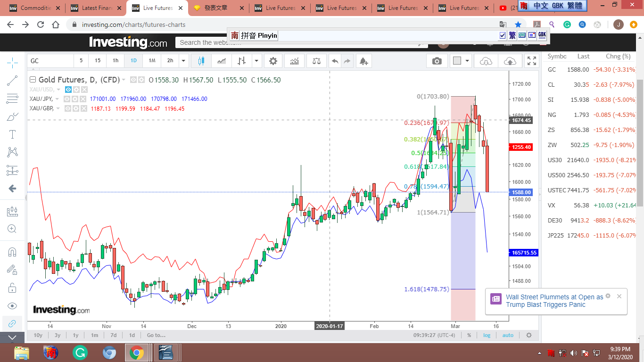Select the 1h timeframe
The height and width of the screenshot is (362, 644).
pyautogui.click(x=116, y=61)
